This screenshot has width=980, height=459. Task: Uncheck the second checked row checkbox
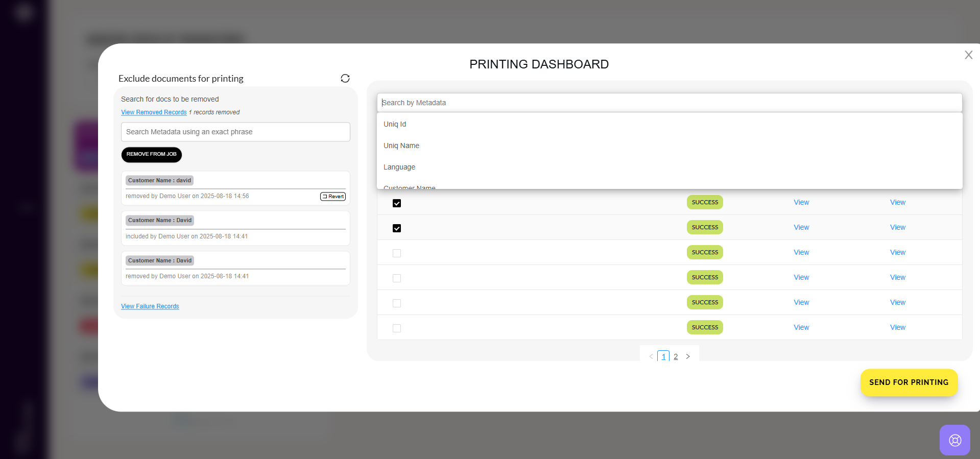[397, 228]
